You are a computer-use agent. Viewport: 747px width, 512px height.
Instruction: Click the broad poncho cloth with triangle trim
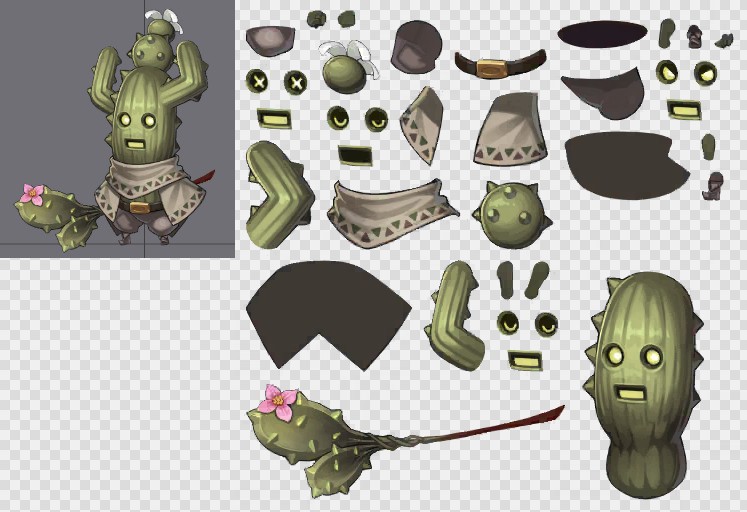coord(512,130)
